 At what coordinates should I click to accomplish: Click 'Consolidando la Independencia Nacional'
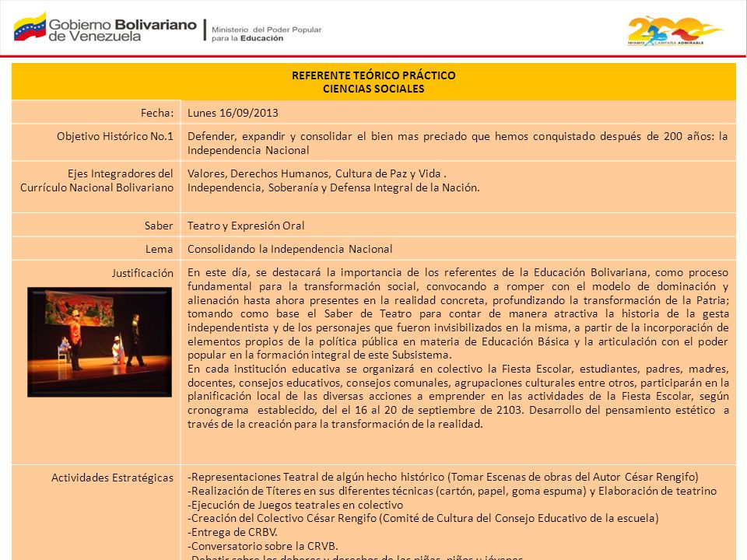pyautogui.click(x=289, y=249)
